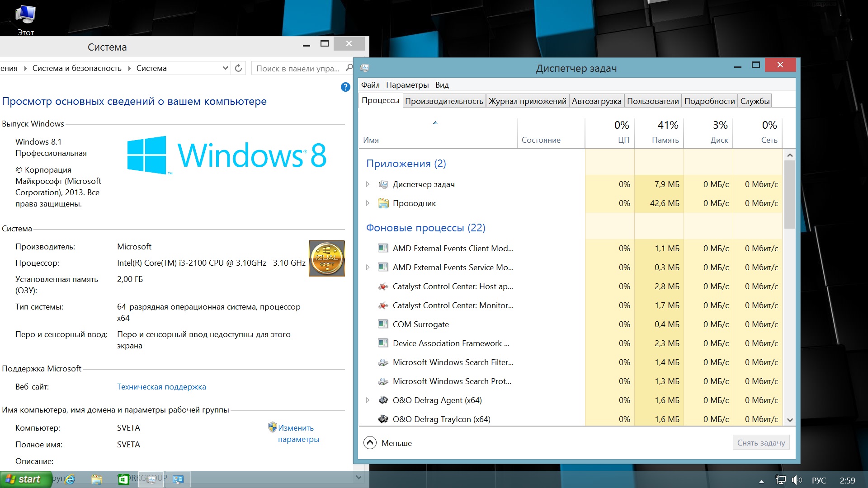
Task: Click the Техническая поддержка link
Action: 161,387
